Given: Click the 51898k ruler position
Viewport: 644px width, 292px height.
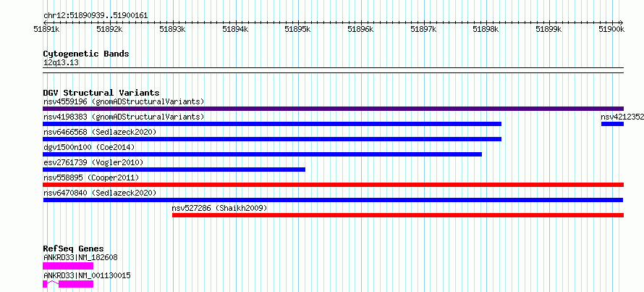Looking at the screenshot, I should [486, 29].
